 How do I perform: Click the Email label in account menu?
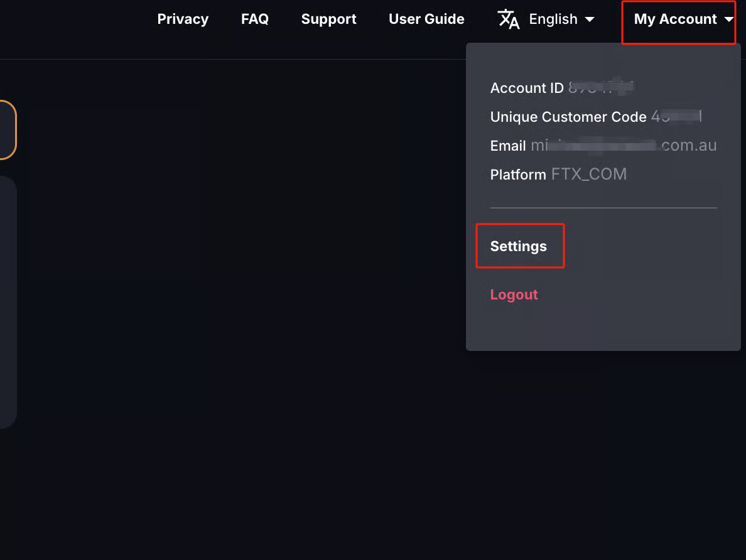(x=508, y=146)
